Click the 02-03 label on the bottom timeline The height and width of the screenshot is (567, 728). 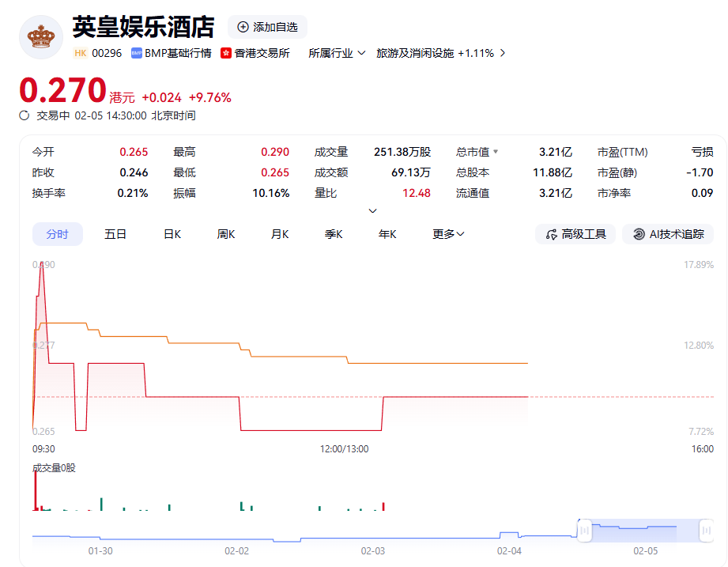tap(372, 551)
